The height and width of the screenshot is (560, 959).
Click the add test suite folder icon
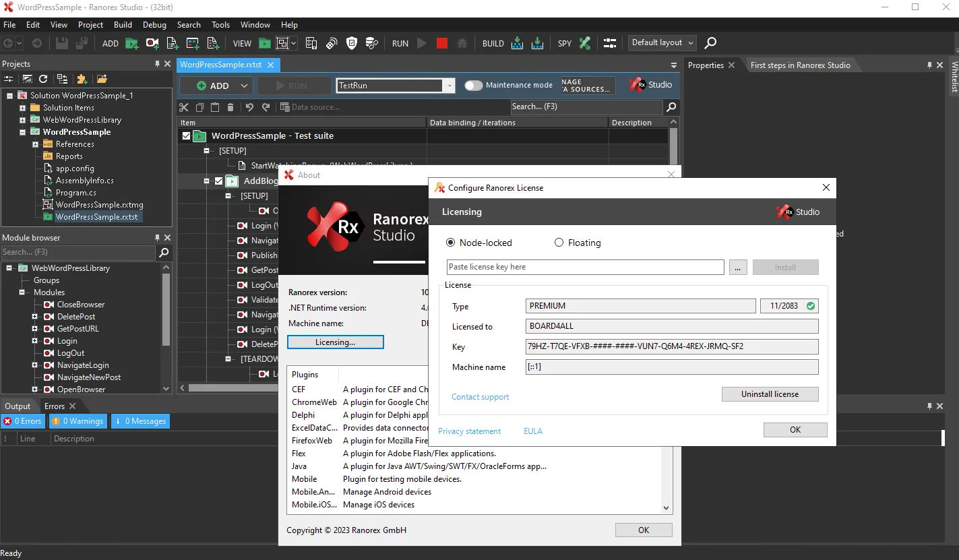[x=132, y=43]
